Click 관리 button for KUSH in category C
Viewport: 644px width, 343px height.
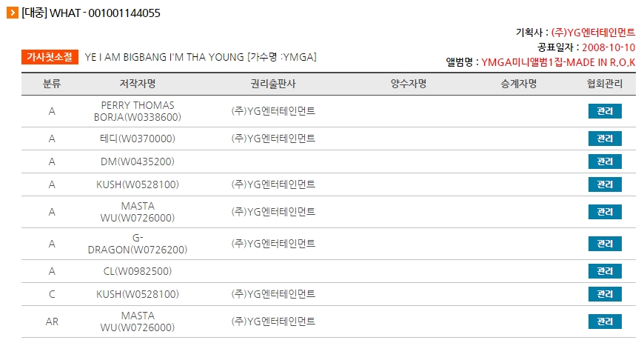pos(605,294)
